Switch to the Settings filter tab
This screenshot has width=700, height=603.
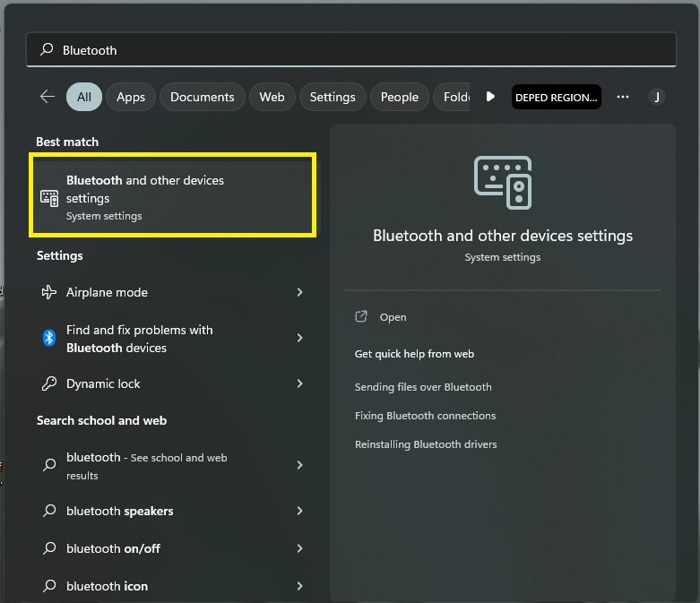333,97
